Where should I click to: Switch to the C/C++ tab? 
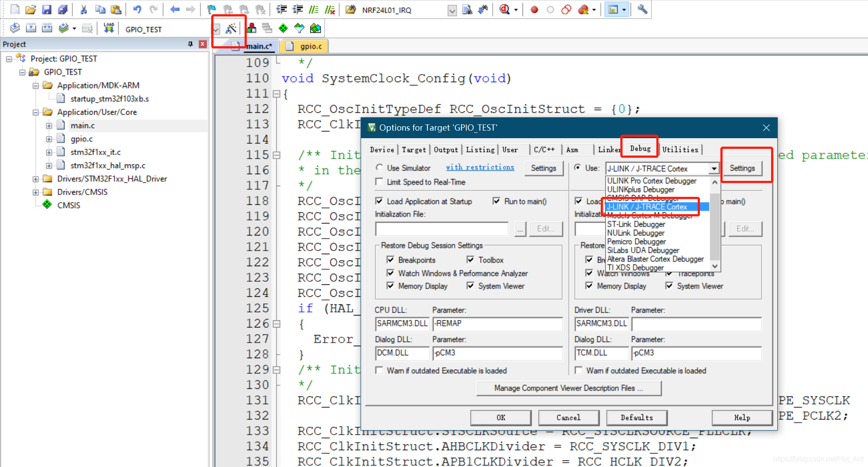(544, 150)
